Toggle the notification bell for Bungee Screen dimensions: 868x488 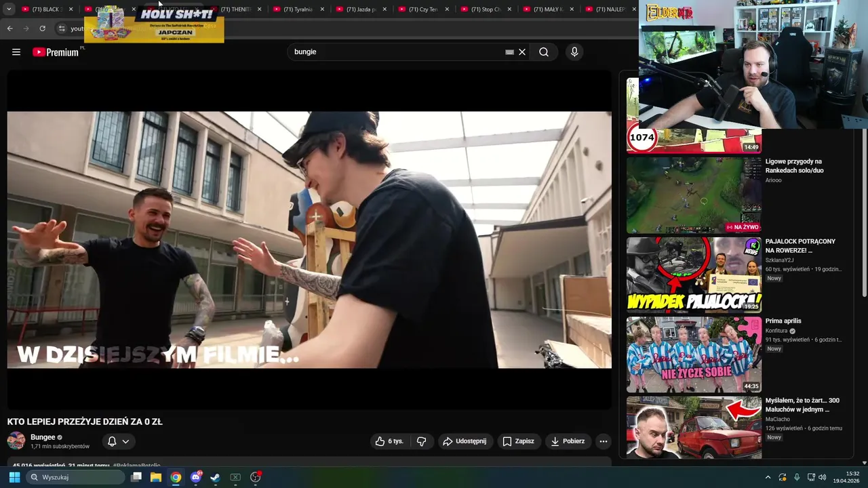112,441
